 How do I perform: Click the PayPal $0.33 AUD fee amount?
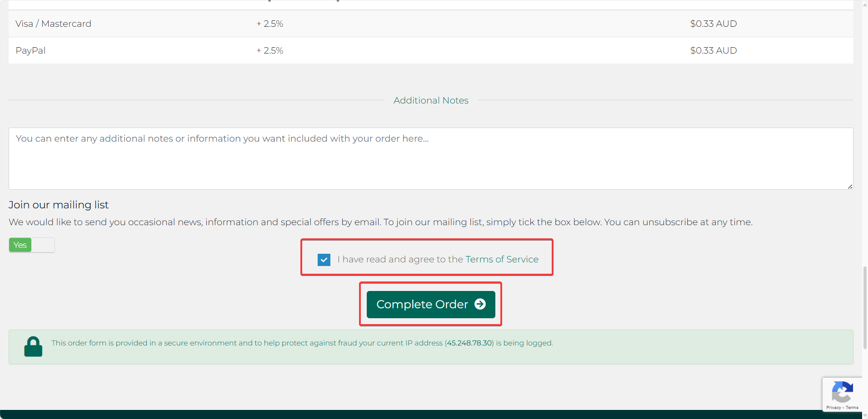point(713,50)
